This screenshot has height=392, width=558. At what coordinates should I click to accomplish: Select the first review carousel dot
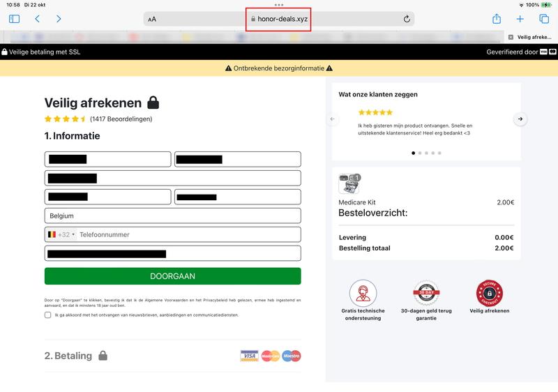coord(413,153)
